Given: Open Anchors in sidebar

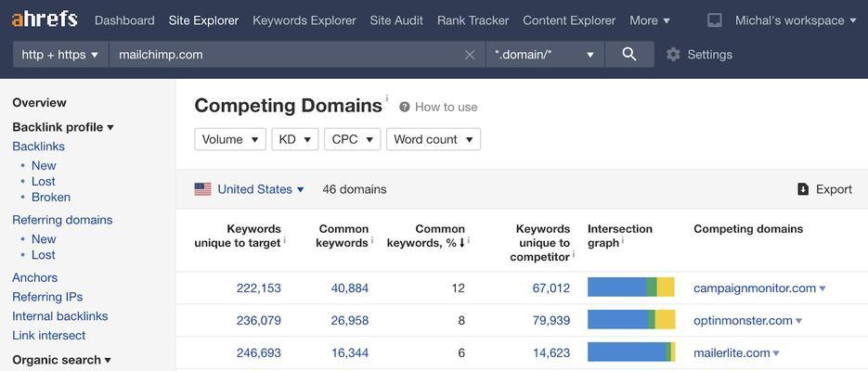Looking at the screenshot, I should coord(35,277).
